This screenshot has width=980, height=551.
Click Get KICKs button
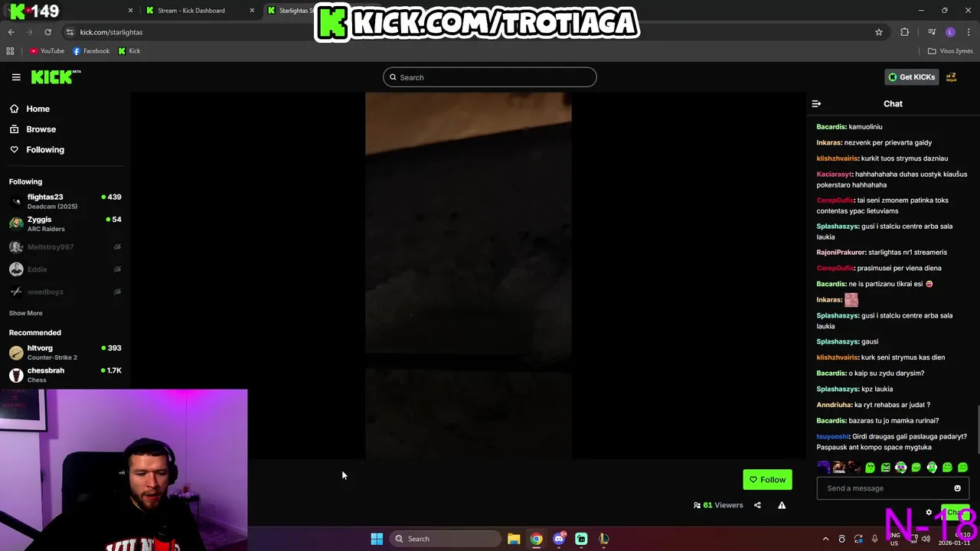911,77
